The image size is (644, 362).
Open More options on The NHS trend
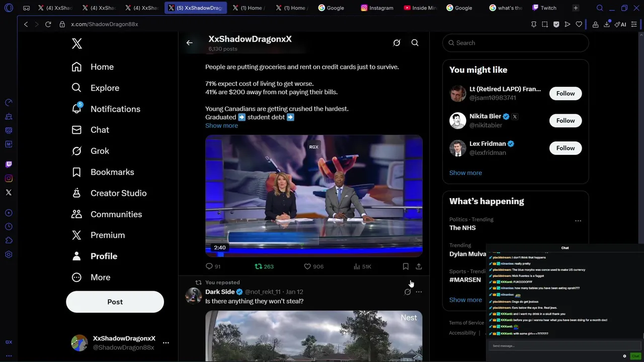pos(578,220)
